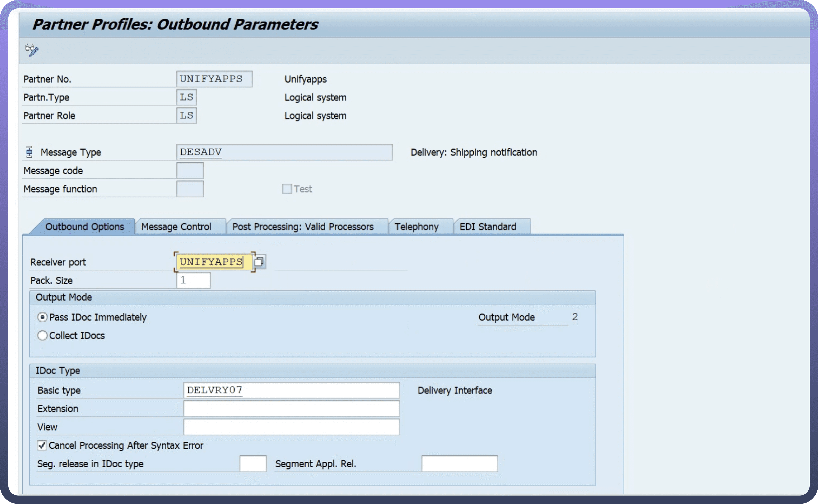Open the Post Processing: Valid Processors tab
Viewport: 818px width, 504px height.
tap(303, 227)
